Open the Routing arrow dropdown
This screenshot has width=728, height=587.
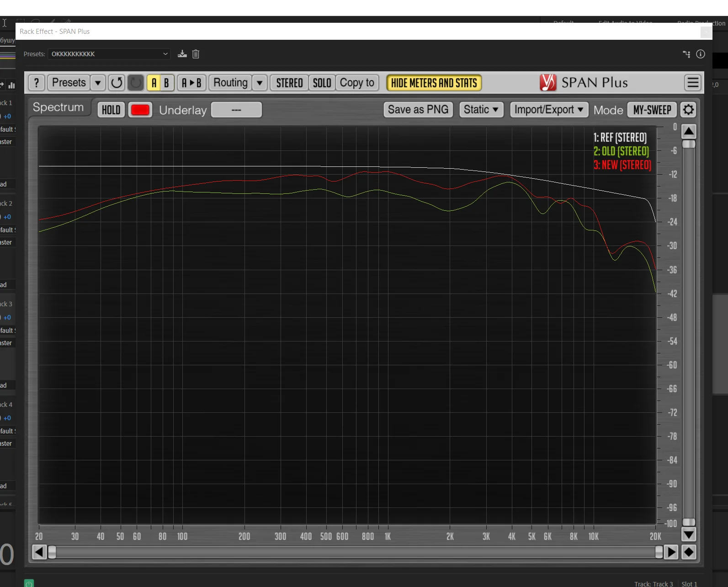[260, 83]
